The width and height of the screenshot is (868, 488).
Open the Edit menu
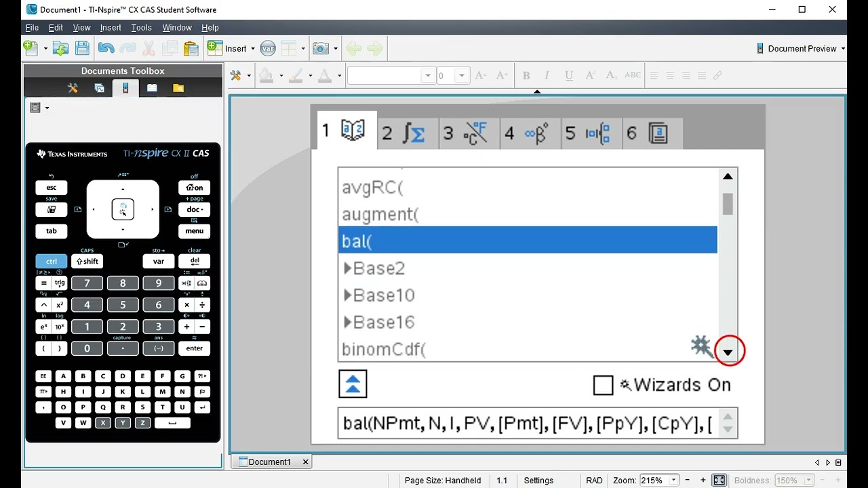(56, 28)
